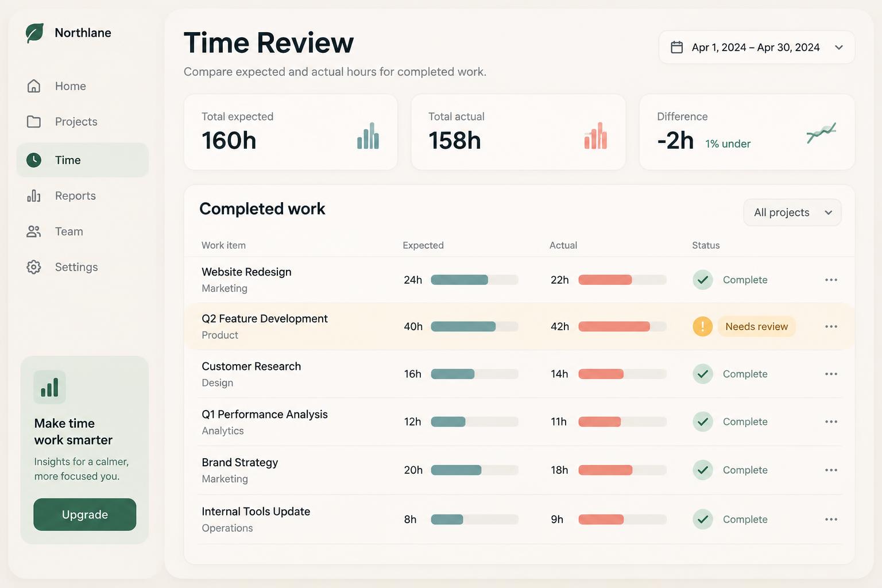The width and height of the screenshot is (882, 588).
Task: Open more options for Internal Tools Update
Action: coord(831,519)
